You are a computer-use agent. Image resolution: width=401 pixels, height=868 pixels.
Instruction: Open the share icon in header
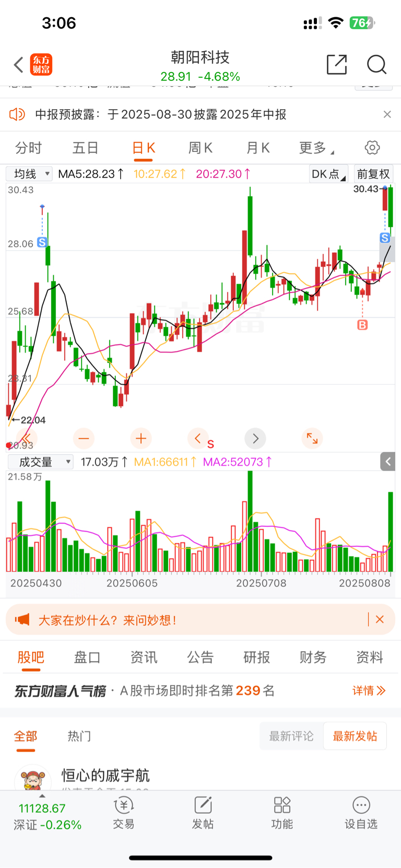(x=336, y=64)
